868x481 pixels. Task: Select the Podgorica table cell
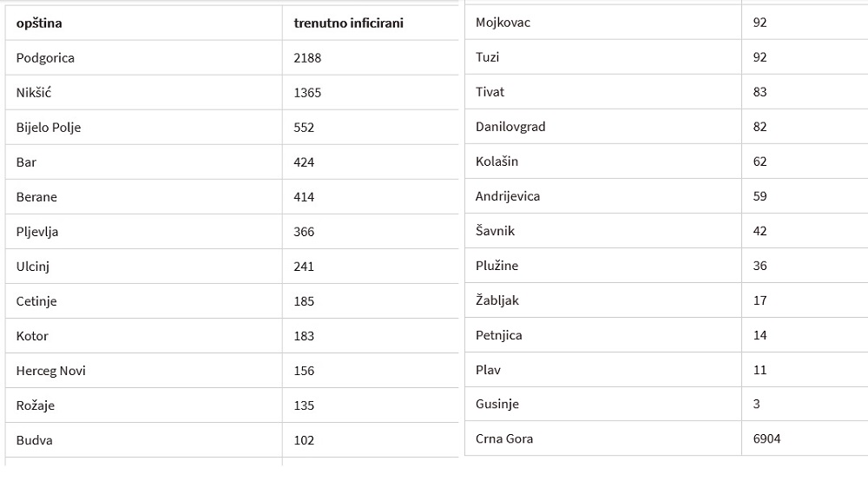[x=144, y=57]
